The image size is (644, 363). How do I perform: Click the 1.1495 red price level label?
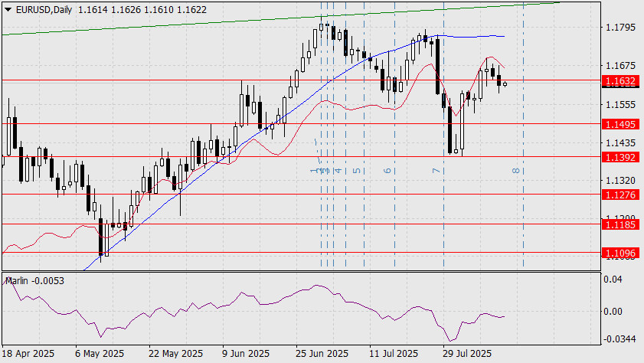click(620, 124)
